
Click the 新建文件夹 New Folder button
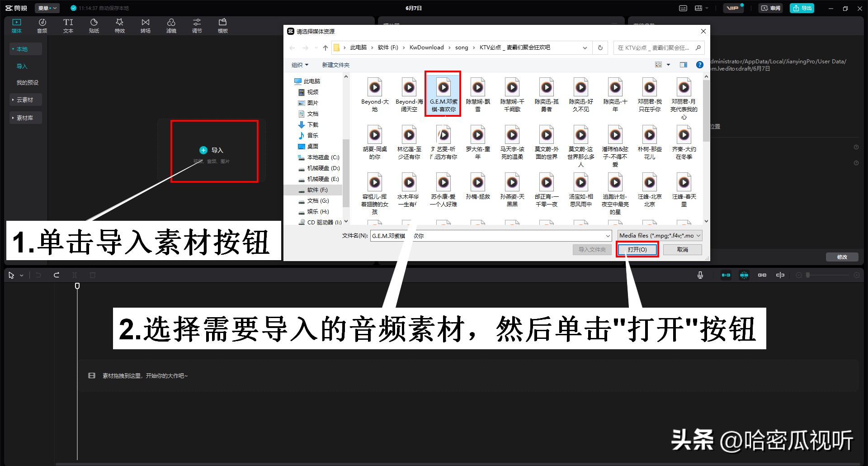pos(335,65)
